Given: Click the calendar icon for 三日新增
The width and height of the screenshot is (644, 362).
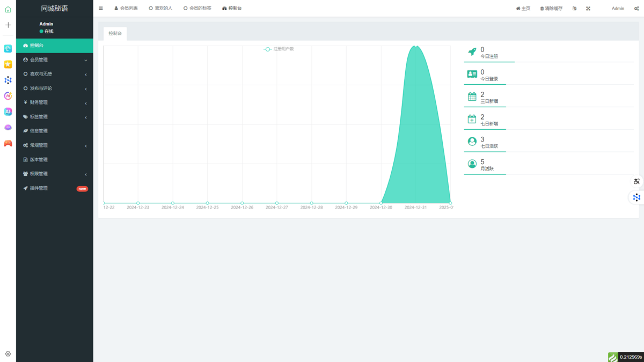Looking at the screenshot, I should click(x=472, y=97).
